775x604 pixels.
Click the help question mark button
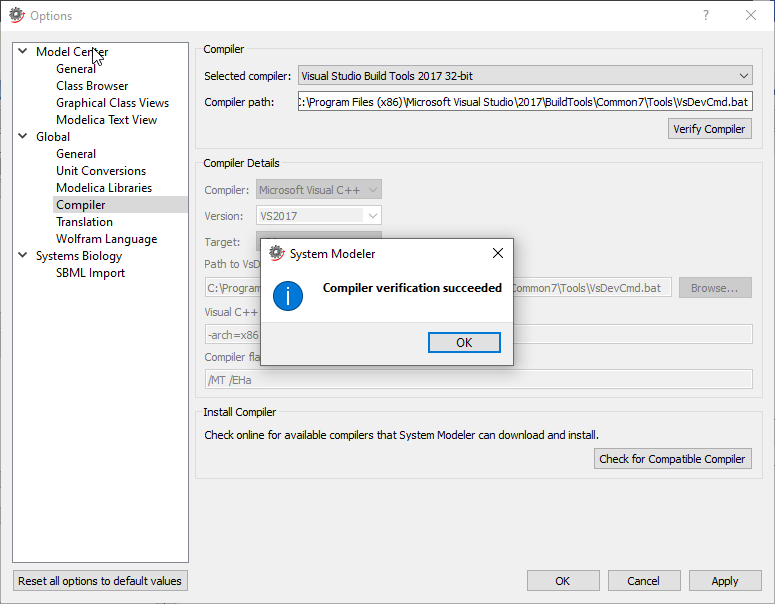pyautogui.click(x=706, y=15)
